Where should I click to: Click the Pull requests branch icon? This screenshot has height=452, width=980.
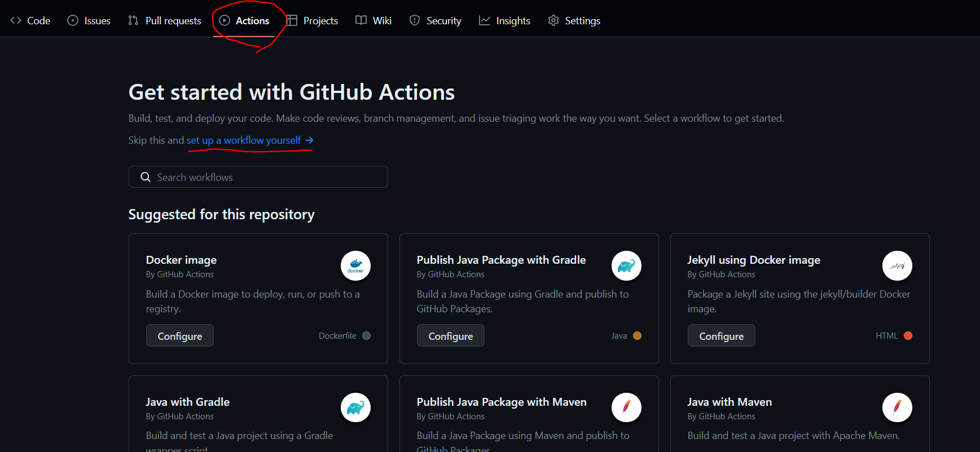click(x=133, y=21)
